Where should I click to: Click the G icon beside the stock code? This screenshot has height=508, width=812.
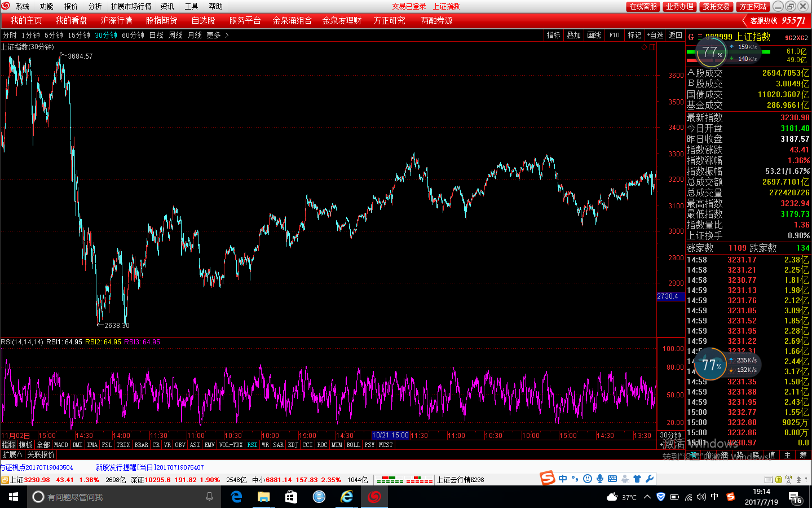tap(691, 37)
